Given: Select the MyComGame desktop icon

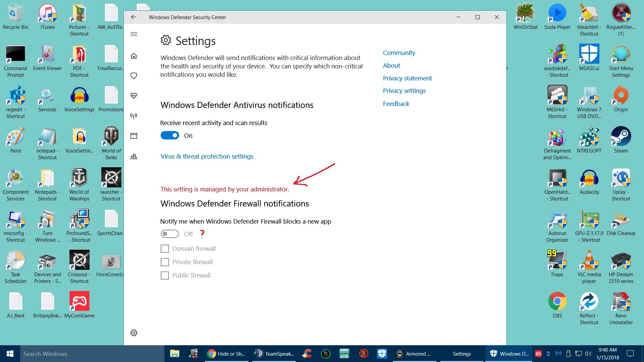Looking at the screenshot, I should 79,305.
